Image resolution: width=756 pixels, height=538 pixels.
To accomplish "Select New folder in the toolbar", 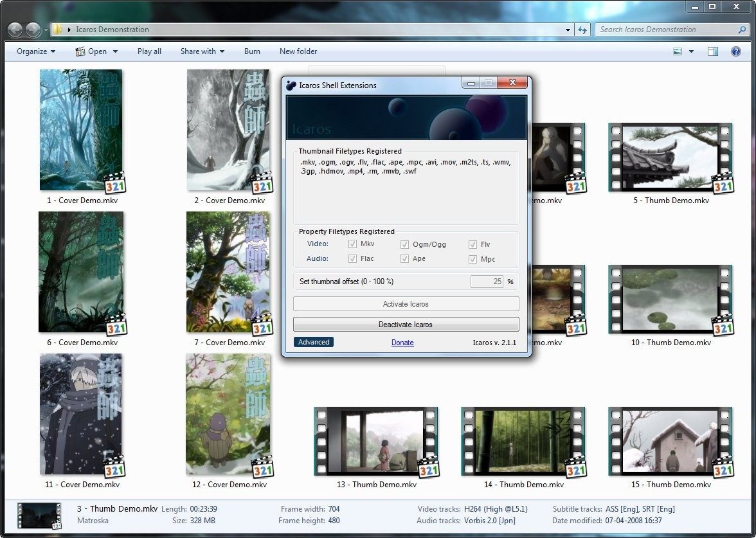I will (298, 51).
